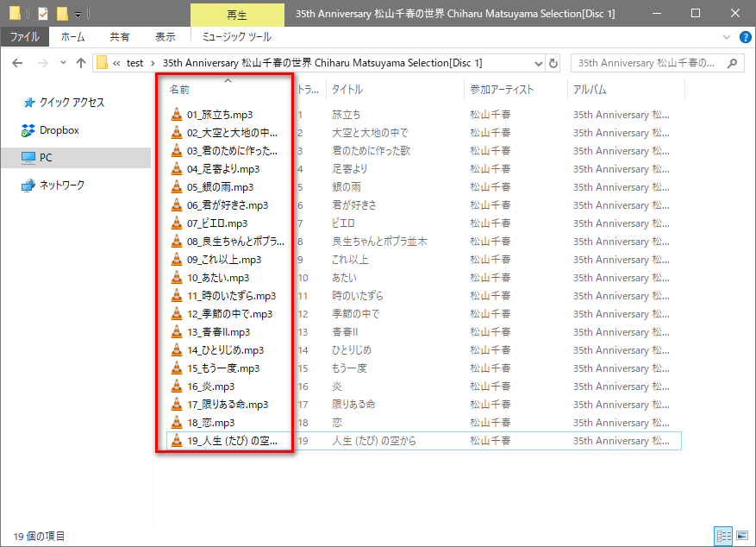
Task: Click the help question mark icon
Action: coord(745,37)
